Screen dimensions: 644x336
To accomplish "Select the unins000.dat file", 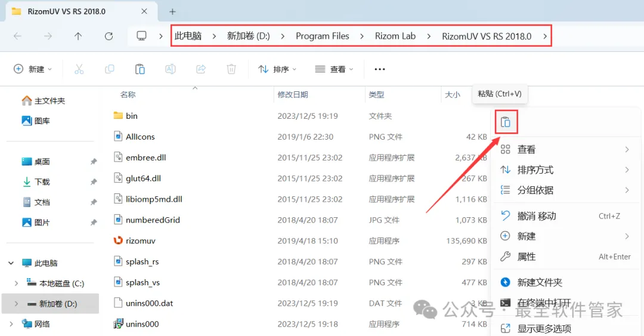I will (149, 303).
